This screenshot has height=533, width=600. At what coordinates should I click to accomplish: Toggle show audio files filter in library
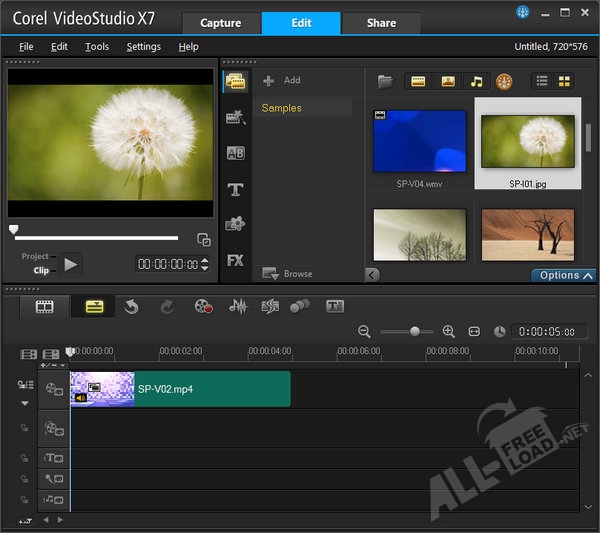pyautogui.click(x=476, y=81)
